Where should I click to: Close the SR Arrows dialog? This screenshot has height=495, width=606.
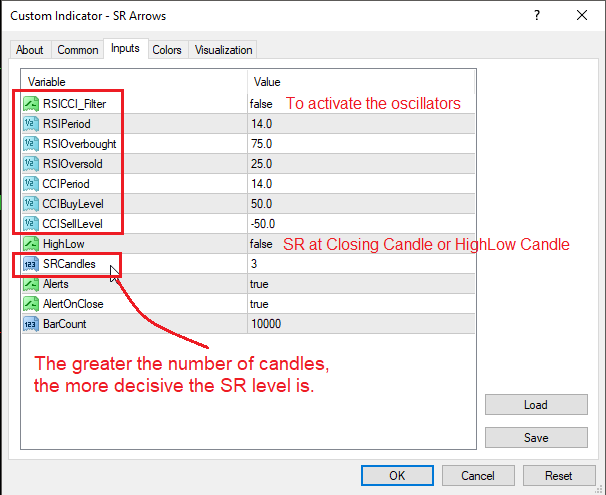(582, 15)
